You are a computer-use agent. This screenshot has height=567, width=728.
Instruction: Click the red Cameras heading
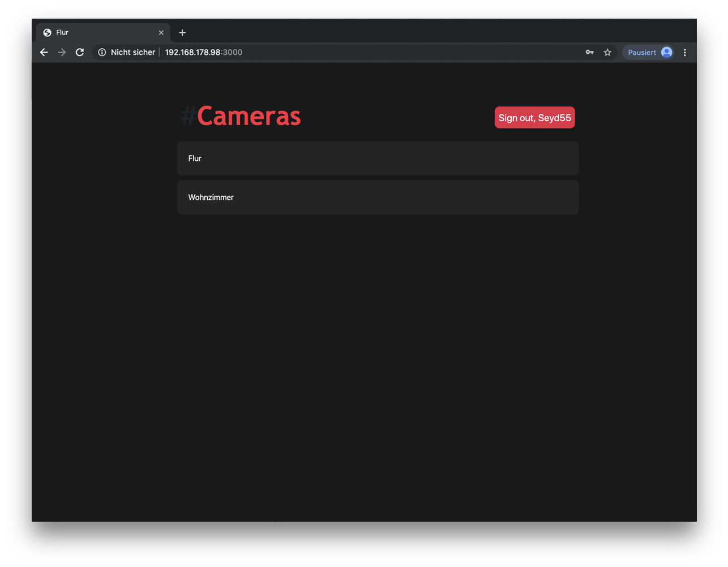pyautogui.click(x=249, y=116)
